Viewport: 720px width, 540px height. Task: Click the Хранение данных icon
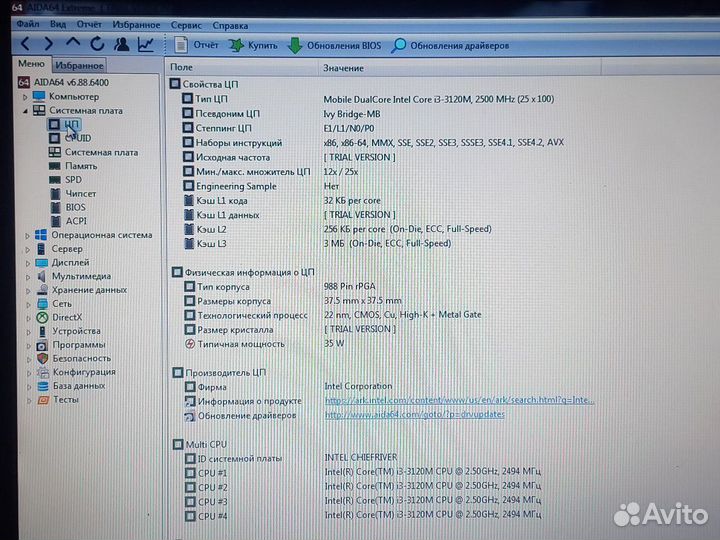[42, 290]
